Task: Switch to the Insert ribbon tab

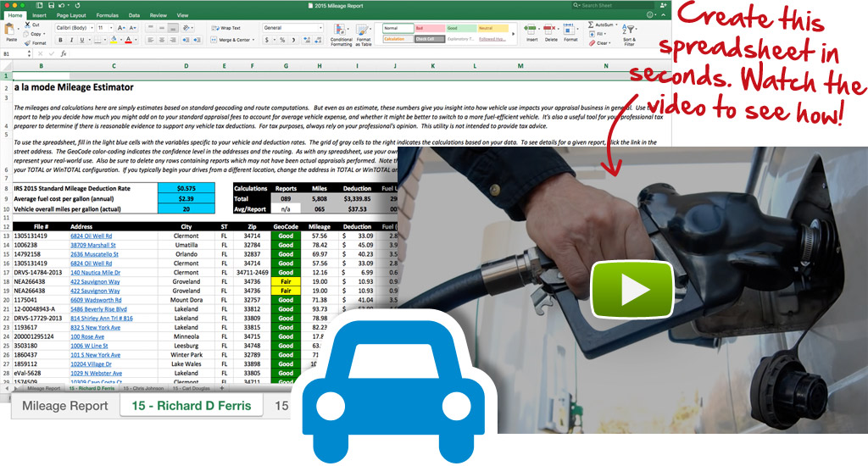Action: tap(39, 15)
